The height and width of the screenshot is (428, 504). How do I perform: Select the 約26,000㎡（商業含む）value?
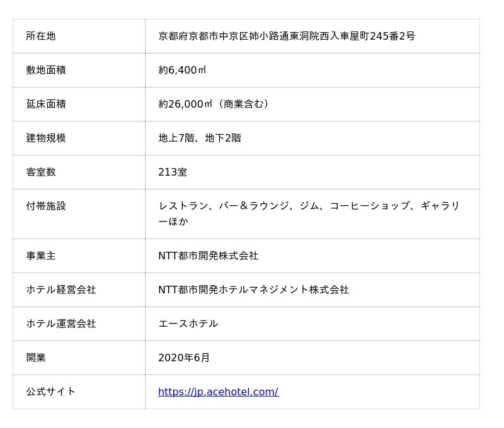(x=214, y=104)
